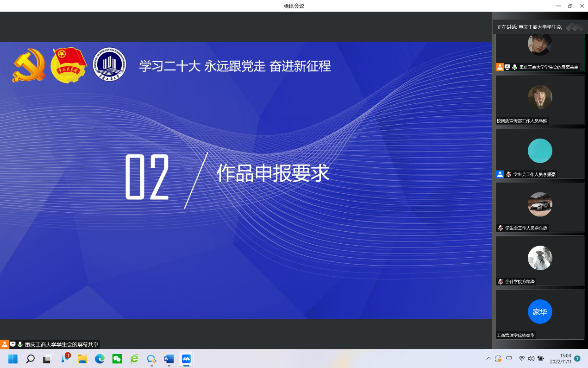Expand the system tray hidden icons chevron
Image resolution: width=588 pixels, height=368 pixels.
(488, 359)
